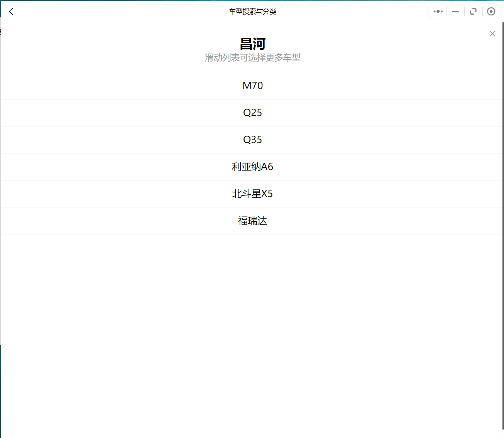Click the empty area below 福瑞达
This screenshot has width=504, height=438.
click(252, 328)
